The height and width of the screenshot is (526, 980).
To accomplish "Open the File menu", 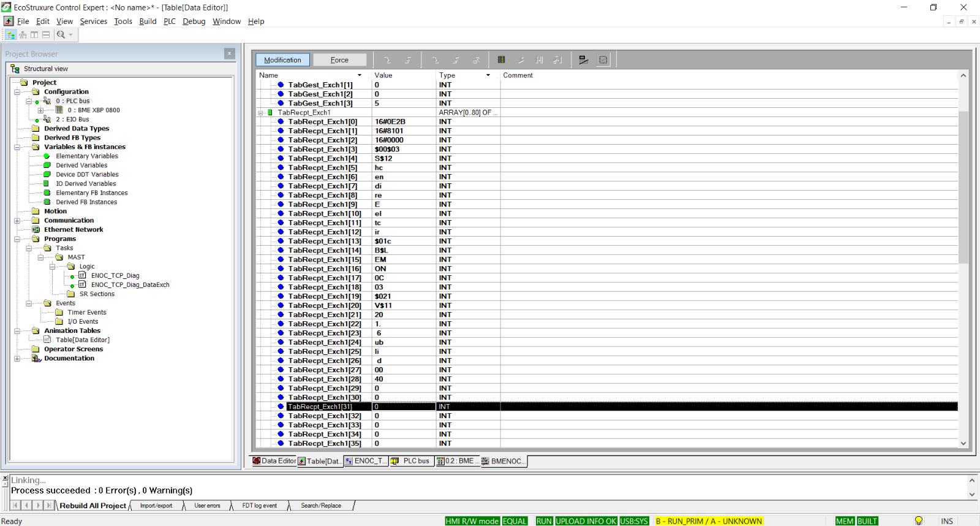I will click(x=23, y=21).
